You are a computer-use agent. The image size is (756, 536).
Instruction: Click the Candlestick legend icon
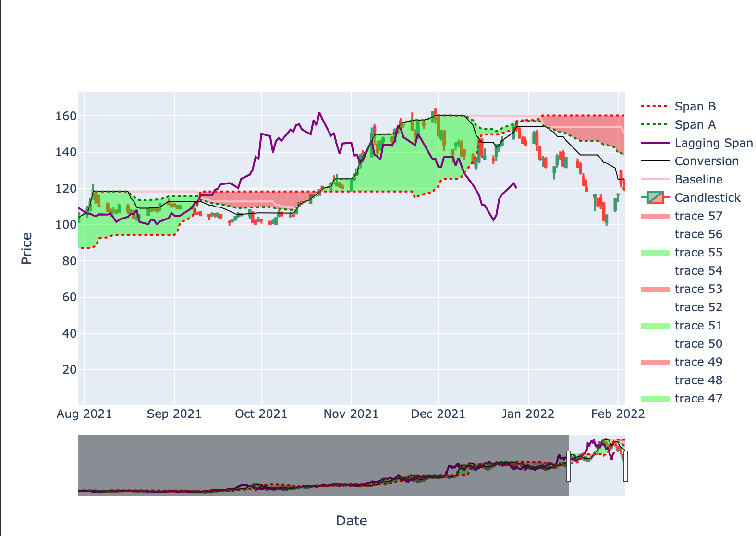[x=655, y=198]
